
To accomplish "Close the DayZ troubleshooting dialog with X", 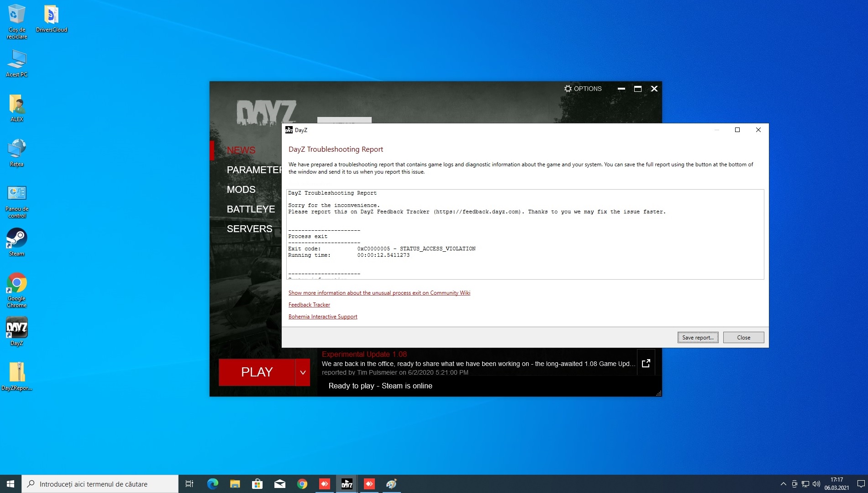I will tap(758, 130).
